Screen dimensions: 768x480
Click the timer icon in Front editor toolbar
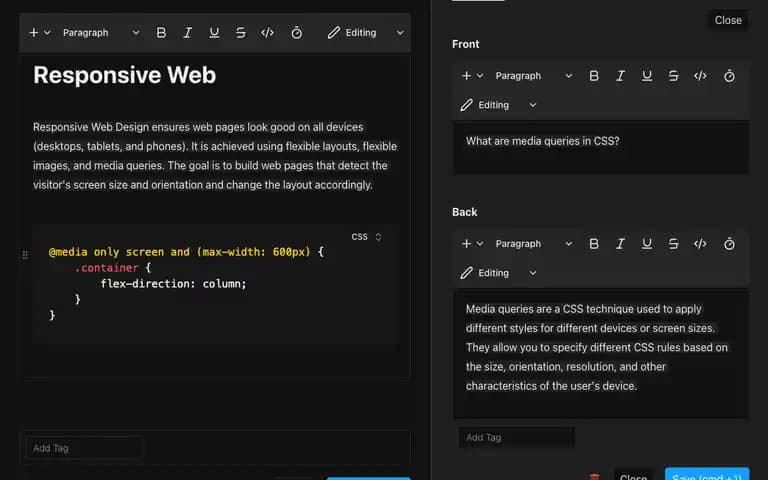click(729, 76)
